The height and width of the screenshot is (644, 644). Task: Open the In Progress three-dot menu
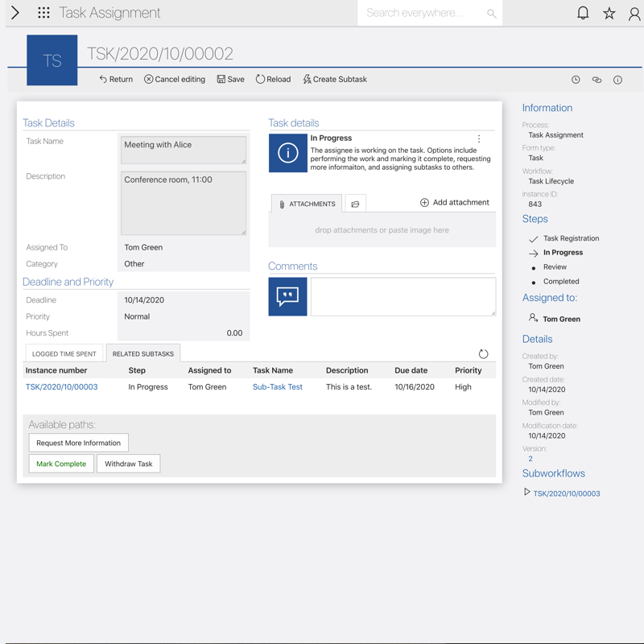479,139
